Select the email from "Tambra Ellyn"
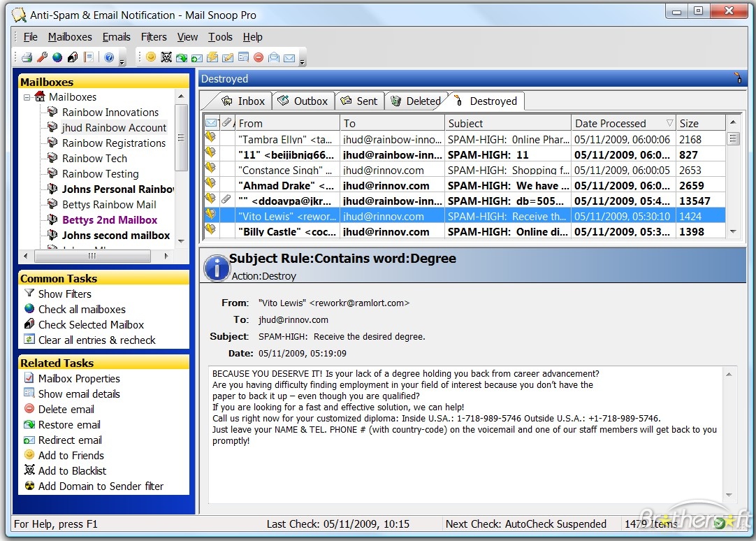The image size is (756, 541). tap(465, 140)
